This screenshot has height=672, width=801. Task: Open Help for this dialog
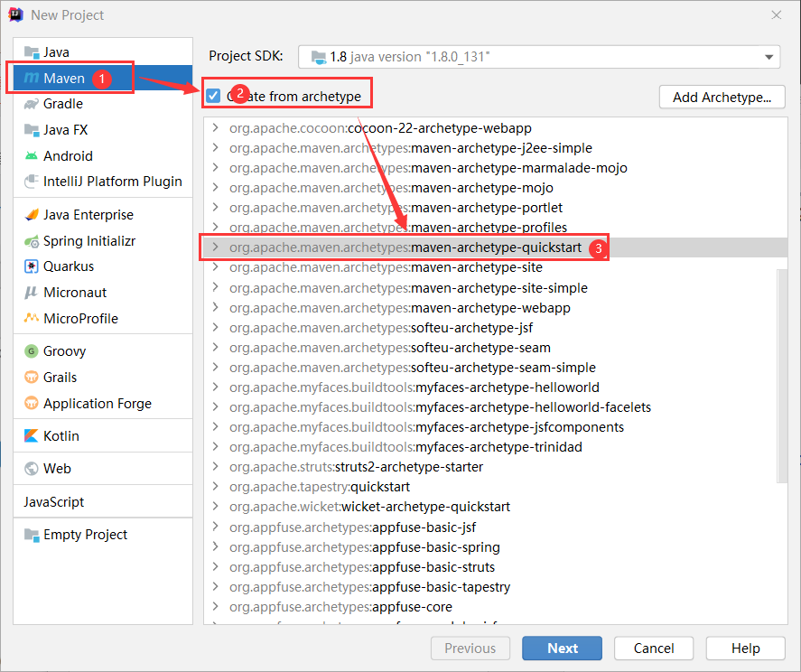746,648
